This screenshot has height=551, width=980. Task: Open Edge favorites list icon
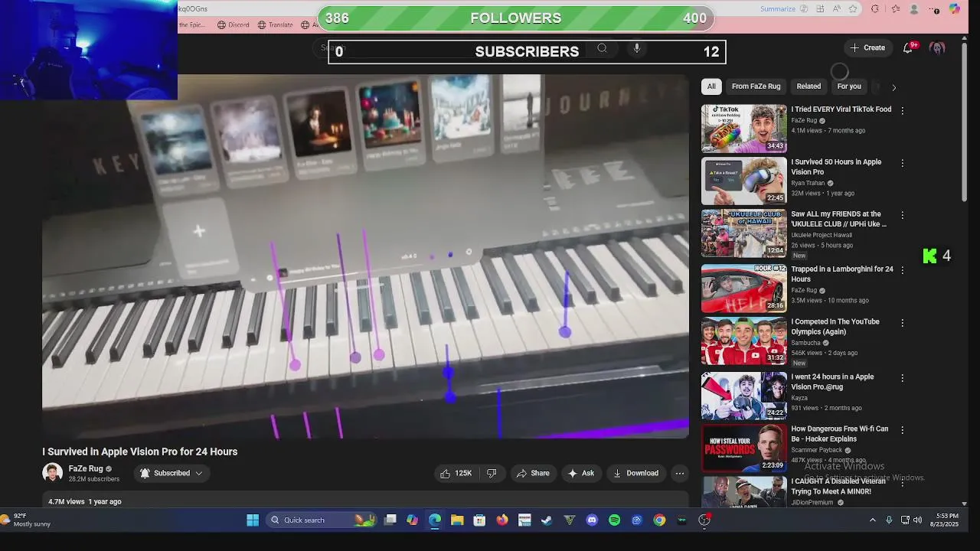click(896, 9)
